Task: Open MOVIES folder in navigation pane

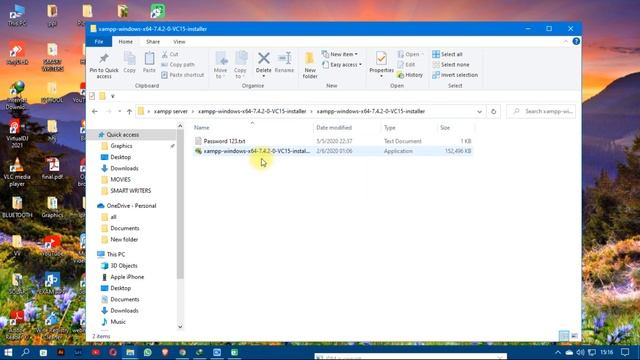Action: pyautogui.click(x=120, y=180)
